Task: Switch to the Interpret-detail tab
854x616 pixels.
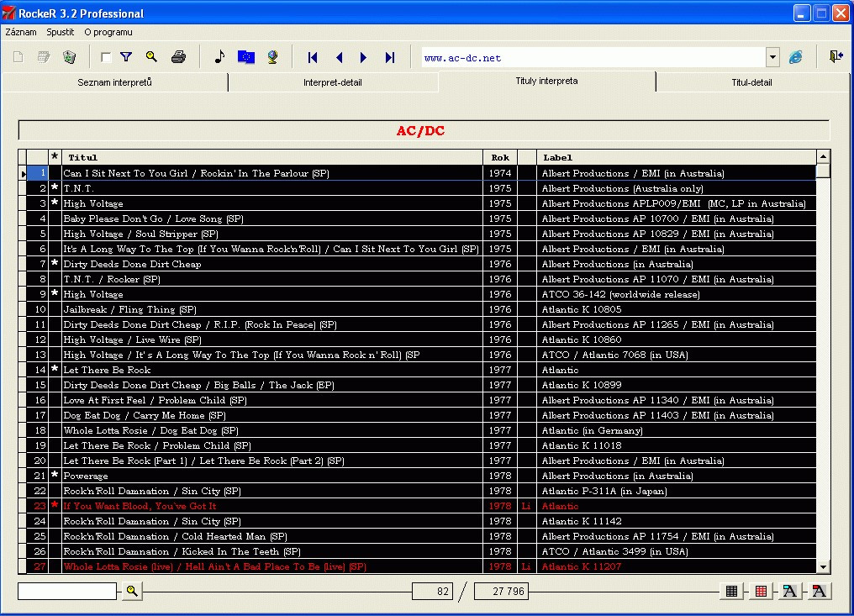Action: coord(333,82)
